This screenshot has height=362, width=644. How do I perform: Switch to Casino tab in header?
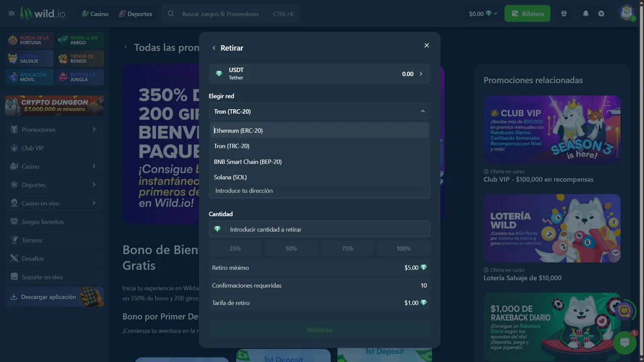pos(95,14)
